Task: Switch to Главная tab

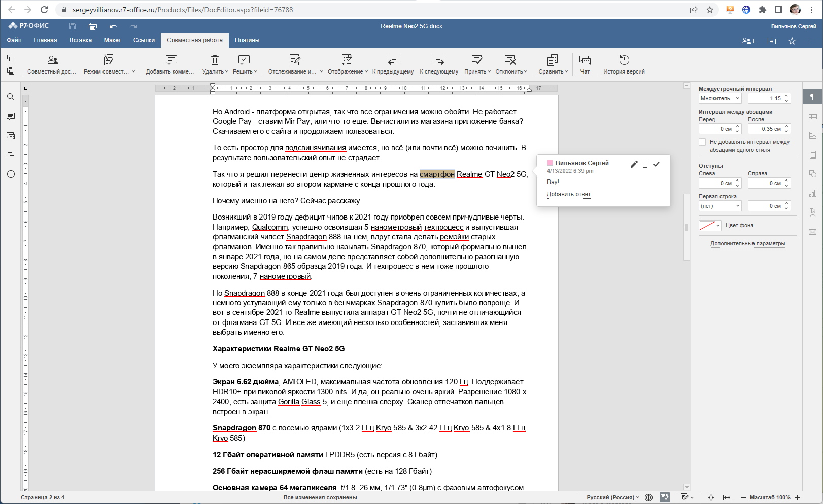Action: click(45, 40)
